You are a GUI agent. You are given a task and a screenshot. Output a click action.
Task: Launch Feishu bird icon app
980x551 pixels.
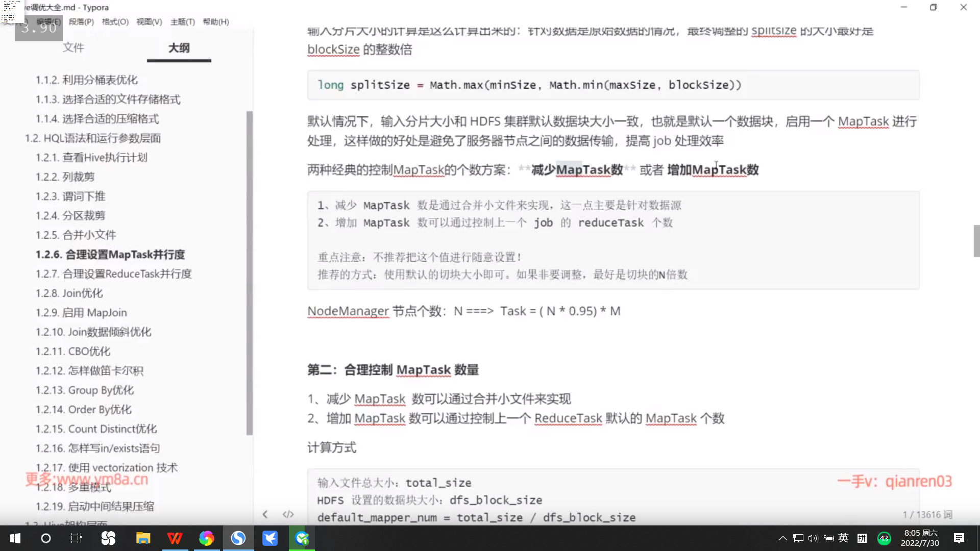pyautogui.click(x=269, y=538)
